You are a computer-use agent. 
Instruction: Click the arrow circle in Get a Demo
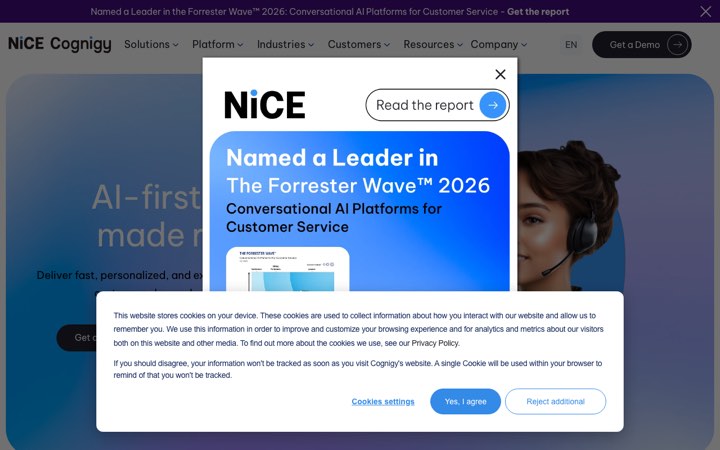coord(677,45)
